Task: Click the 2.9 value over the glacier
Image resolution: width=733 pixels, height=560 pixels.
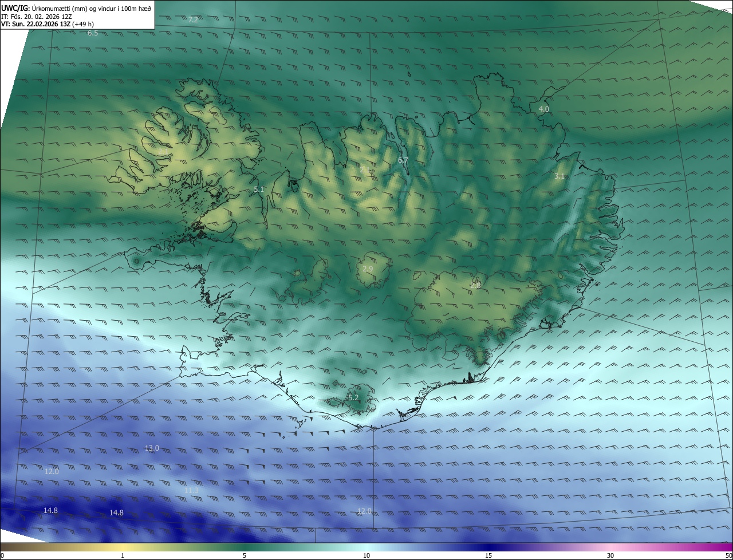Action: coord(368,269)
